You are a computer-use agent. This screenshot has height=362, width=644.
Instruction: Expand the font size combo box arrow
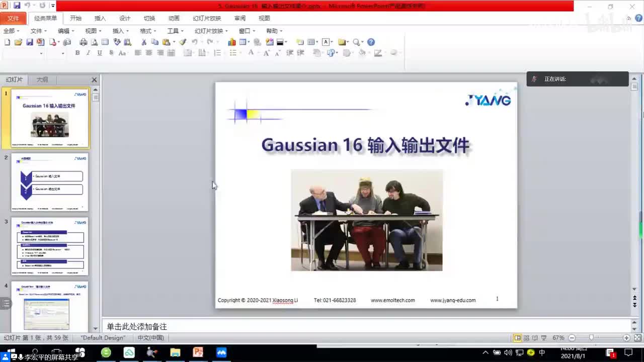pyautogui.click(x=63, y=53)
